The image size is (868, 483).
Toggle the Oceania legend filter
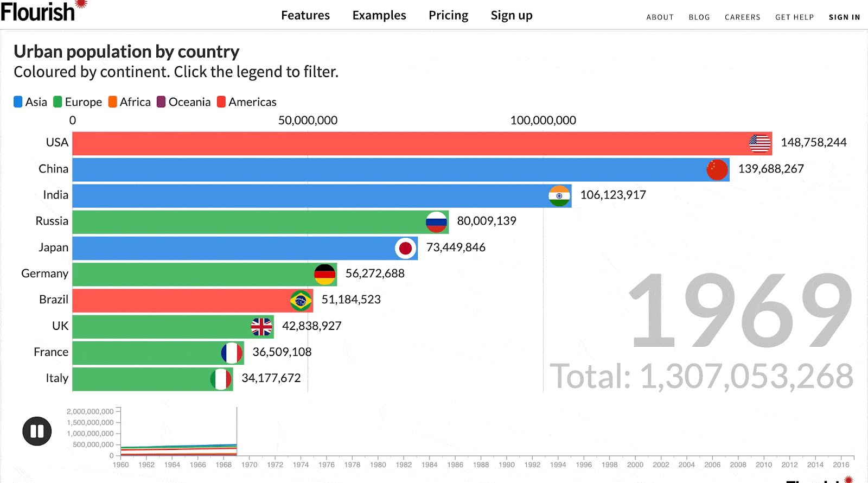point(184,102)
